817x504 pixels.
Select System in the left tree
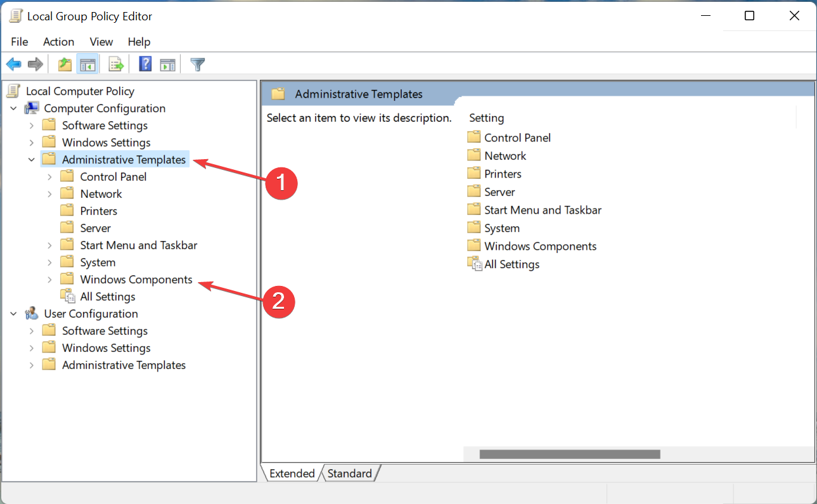(98, 262)
